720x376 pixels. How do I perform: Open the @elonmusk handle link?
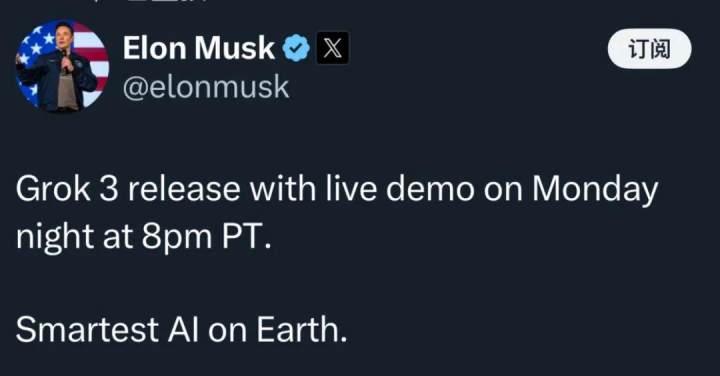coord(206,87)
